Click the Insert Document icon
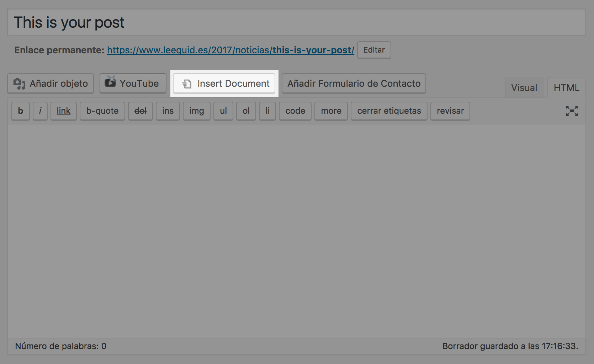The width and height of the screenshot is (594, 364). tap(187, 84)
